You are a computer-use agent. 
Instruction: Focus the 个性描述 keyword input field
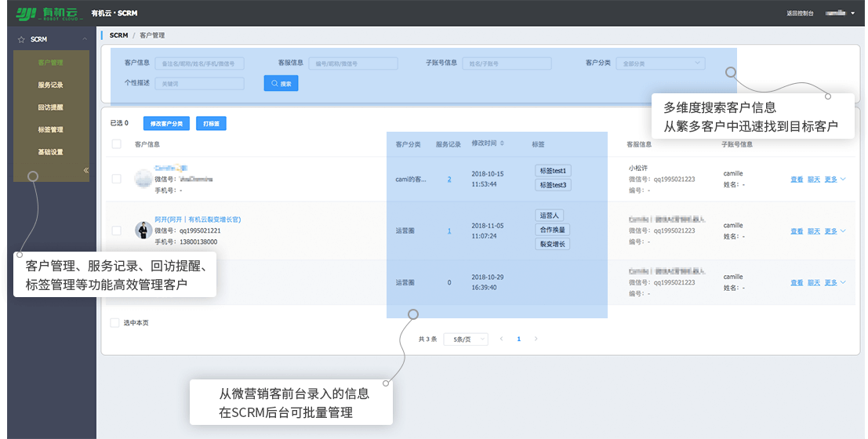pyautogui.click(x=199, y=84)
